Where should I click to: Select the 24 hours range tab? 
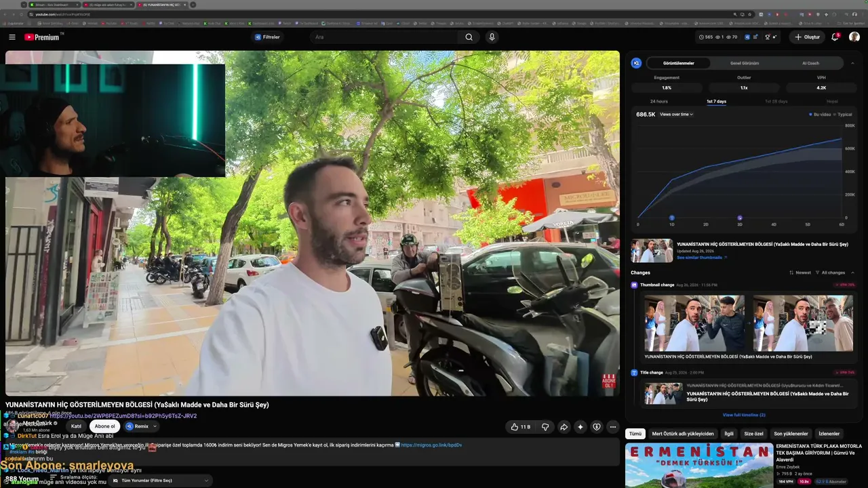(659, 102)
